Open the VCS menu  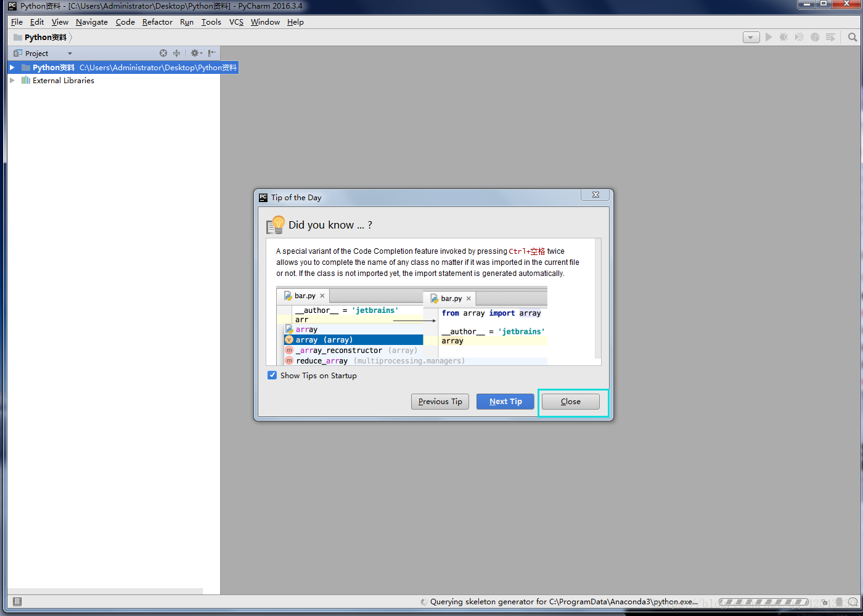point(236,22)
